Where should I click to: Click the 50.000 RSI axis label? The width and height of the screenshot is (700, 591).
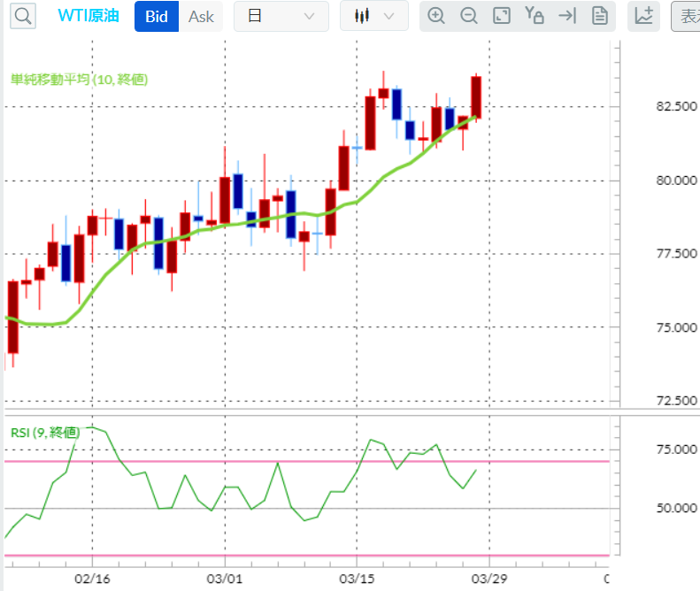pyautogui.click(x=676, y=508)
